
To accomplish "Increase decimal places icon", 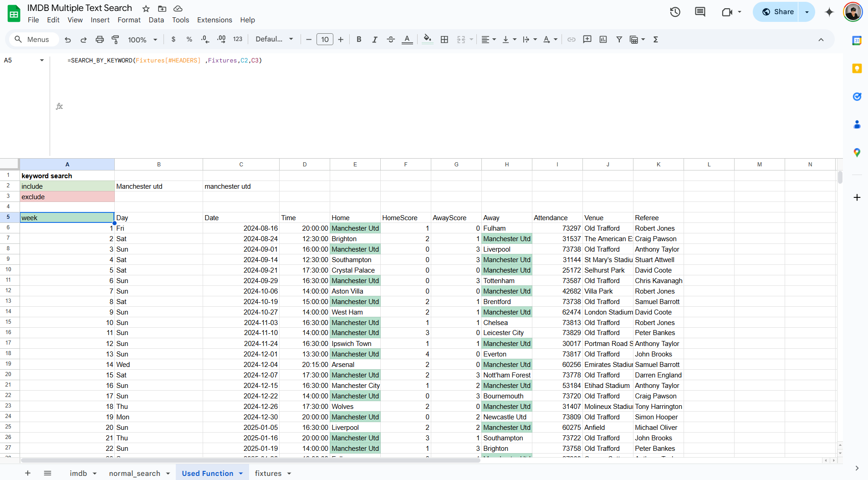I will [221, 40].
